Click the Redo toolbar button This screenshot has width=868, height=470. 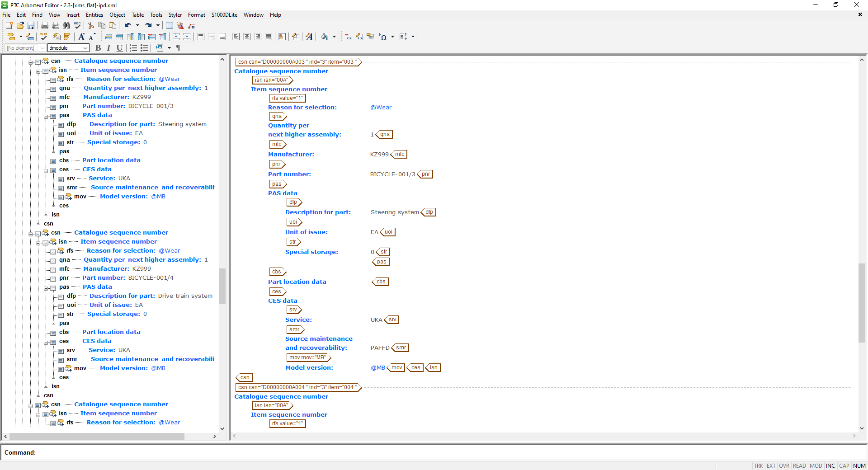click(x=149, y=26)
